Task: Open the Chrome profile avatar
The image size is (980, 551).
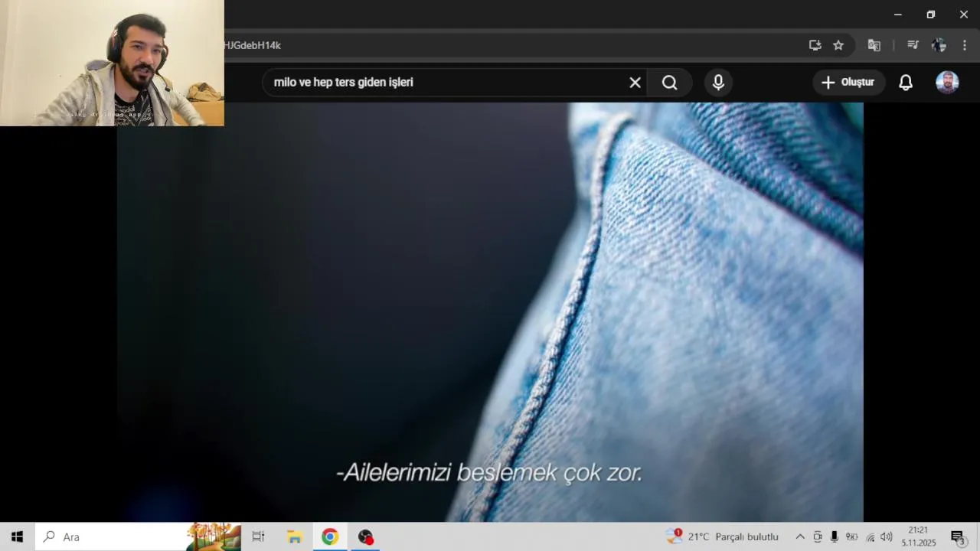Action: point(939,45)
